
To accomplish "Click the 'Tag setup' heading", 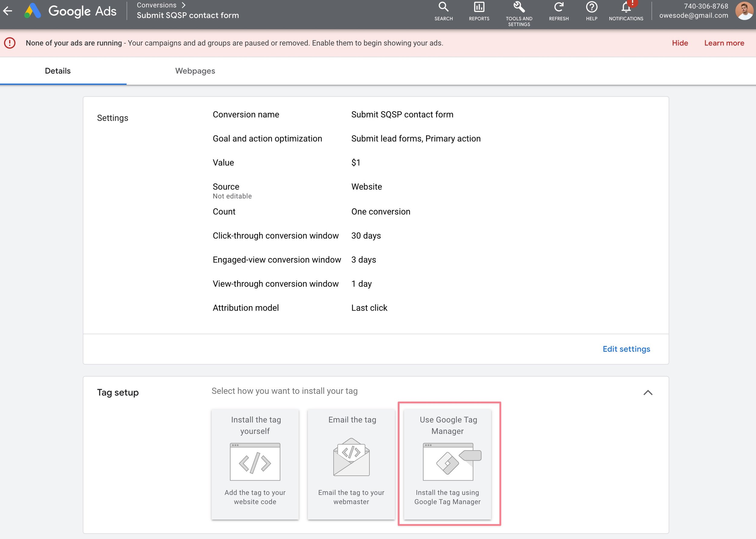I will 118,393.
